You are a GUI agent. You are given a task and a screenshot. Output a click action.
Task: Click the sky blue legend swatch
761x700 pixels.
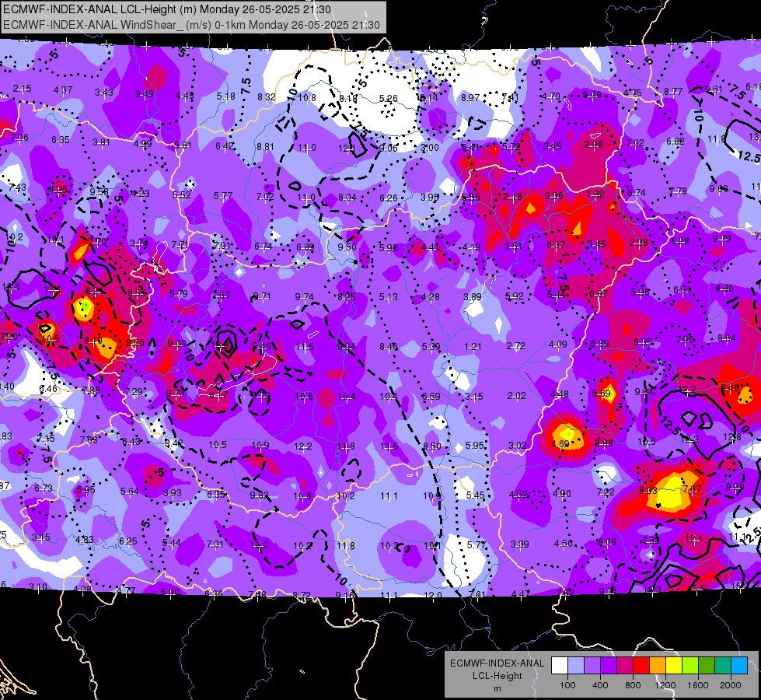tap(739, 666)
